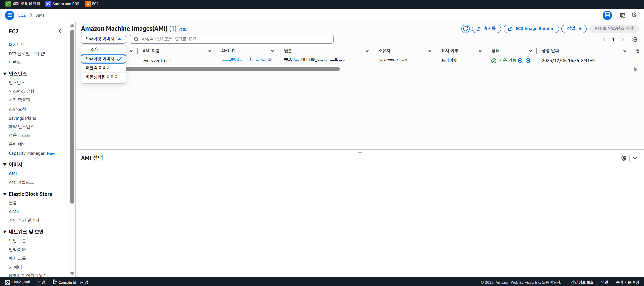Viewport: 644px width, 286px height.
Task: Open the 정보 info link
Action: 182,29
